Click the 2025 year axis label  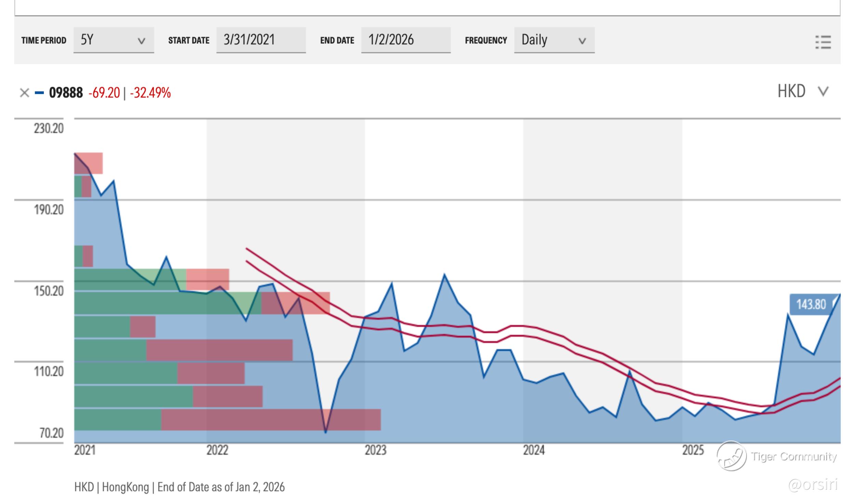pos(693,450)
